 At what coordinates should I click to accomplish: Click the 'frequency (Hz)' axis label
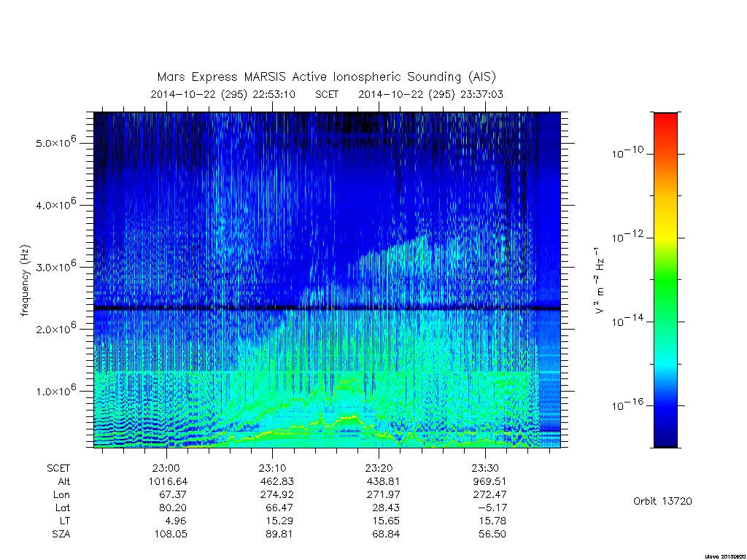[26, 281]
